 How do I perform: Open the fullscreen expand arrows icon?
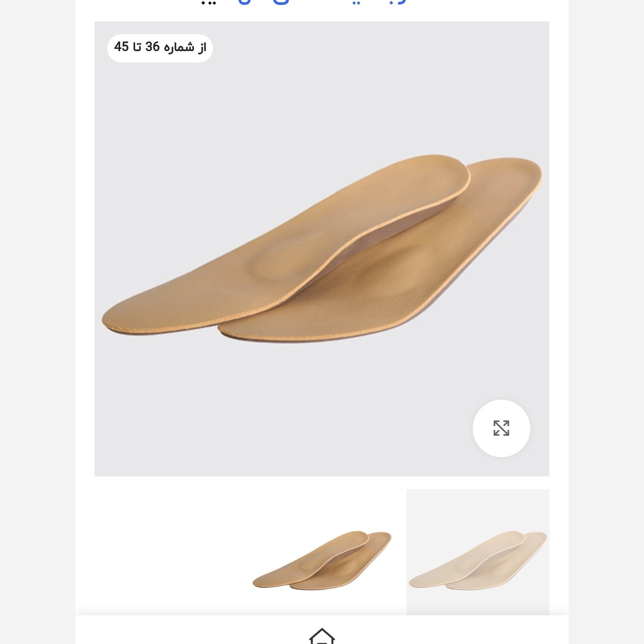[501, 428]
